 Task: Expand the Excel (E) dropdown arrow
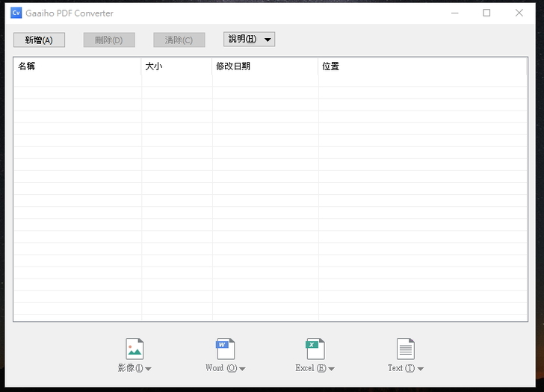tap(331, 369)
